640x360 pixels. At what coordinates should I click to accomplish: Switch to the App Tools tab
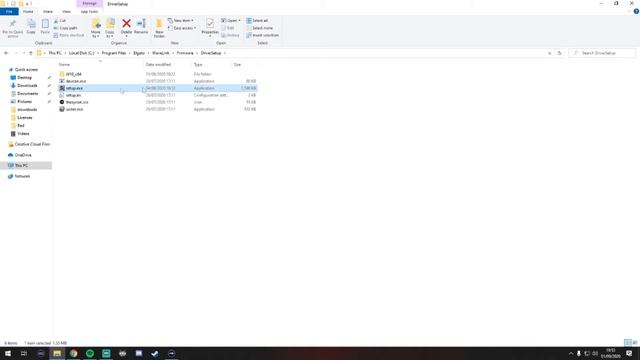click(x=89, y=11)
